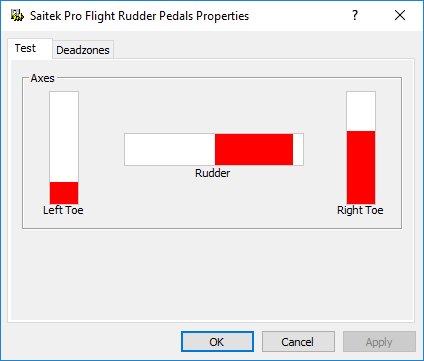
Task: Click the white left half of Rudder bar
Action: (x=170, y=149)
